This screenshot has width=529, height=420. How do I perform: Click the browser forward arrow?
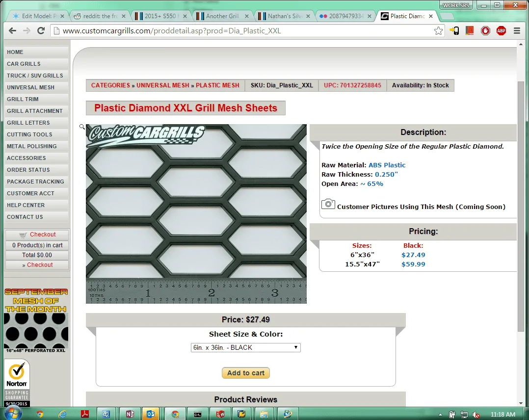[26, 31]
